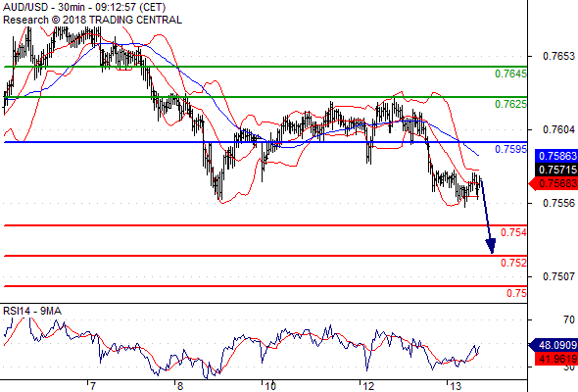
Task: Click the date axis label 13
Action: tap(456, 386)
